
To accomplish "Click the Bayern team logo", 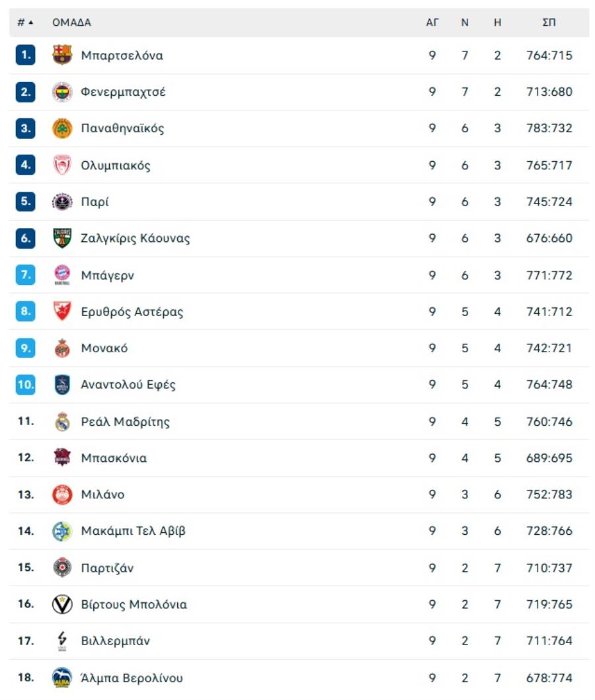I will pos(62,275).
